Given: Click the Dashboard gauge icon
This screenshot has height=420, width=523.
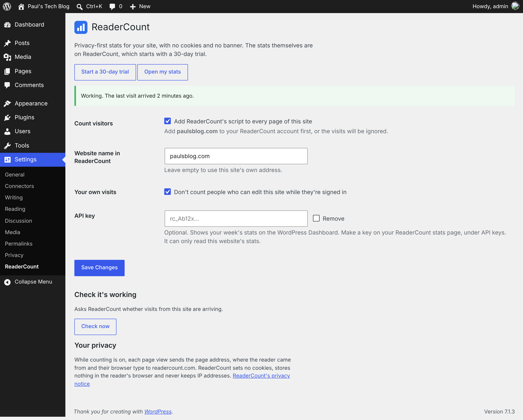Looking at the screenshot, I should coord(8,25).
